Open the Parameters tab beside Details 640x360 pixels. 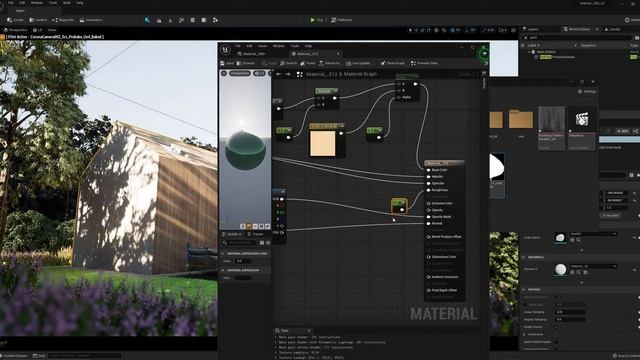pyautogui.click(x=256, y=234)
